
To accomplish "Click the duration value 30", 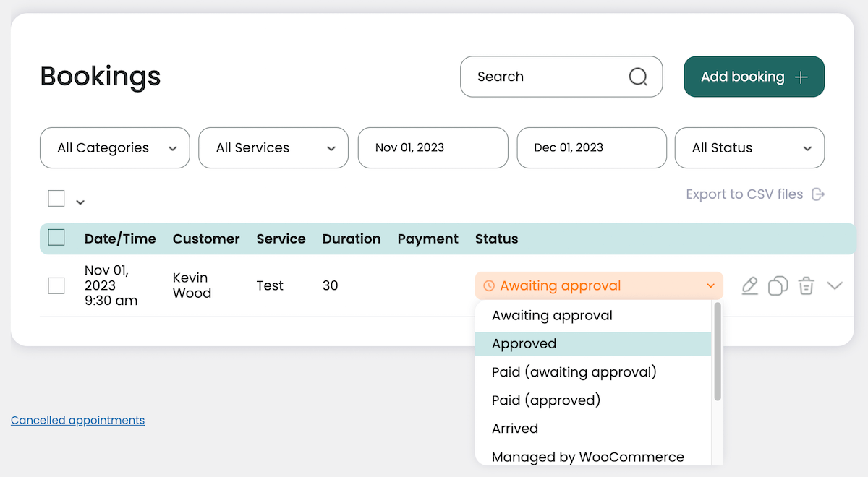I will 331,286.
